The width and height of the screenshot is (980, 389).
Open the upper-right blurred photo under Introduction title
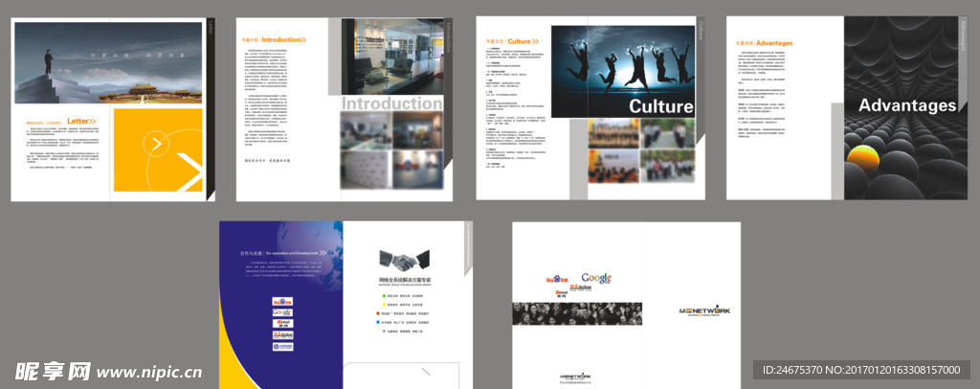pos(417,130)
